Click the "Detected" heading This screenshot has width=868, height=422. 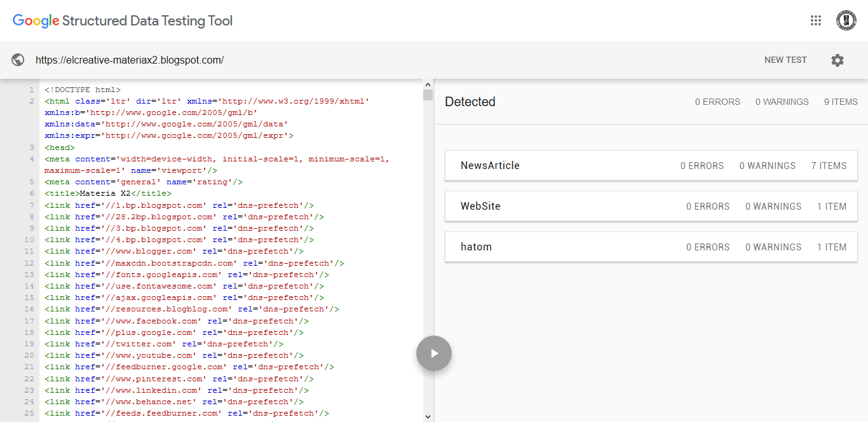tap(470, 102)
